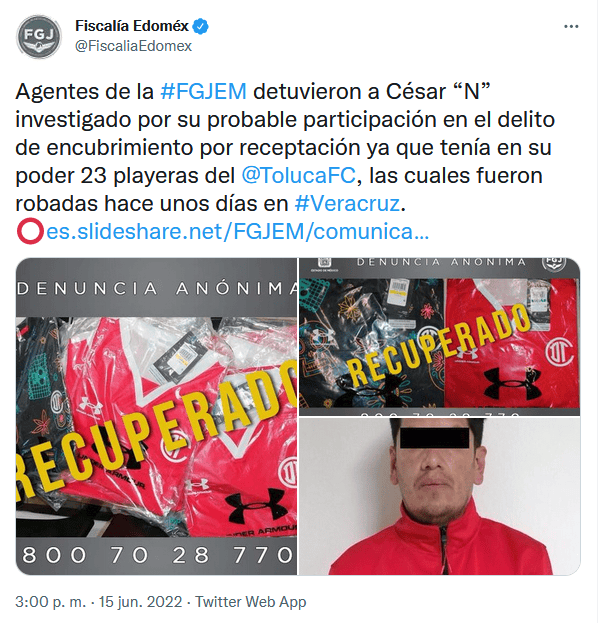Click the red circle emoji before the link

coord(30,231)
